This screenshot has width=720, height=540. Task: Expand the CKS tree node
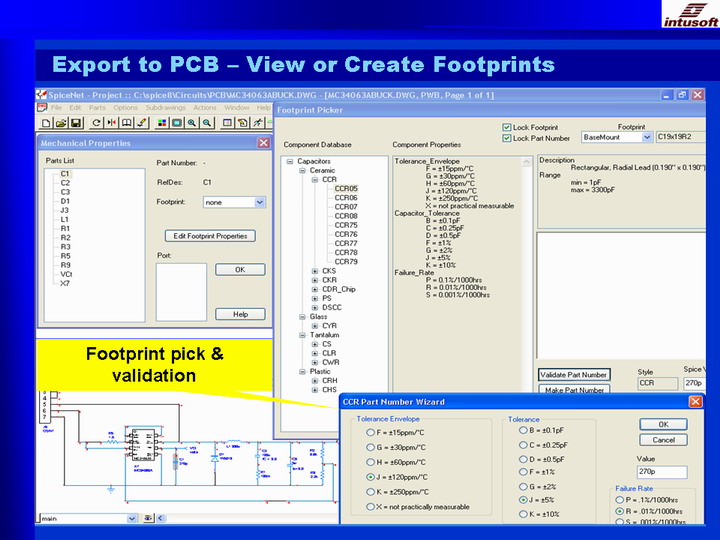pyautogui.click(x=315, y=271)
